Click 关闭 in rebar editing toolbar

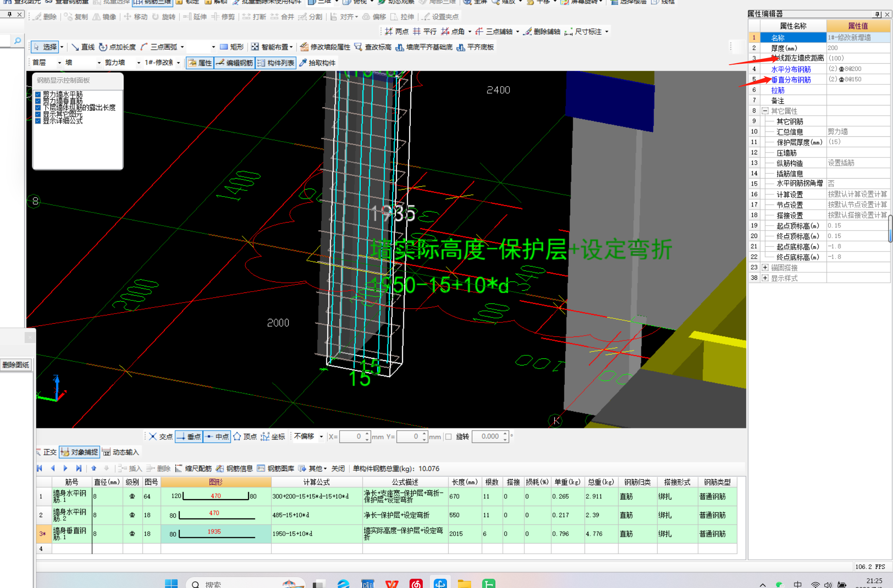coord(338,468)
